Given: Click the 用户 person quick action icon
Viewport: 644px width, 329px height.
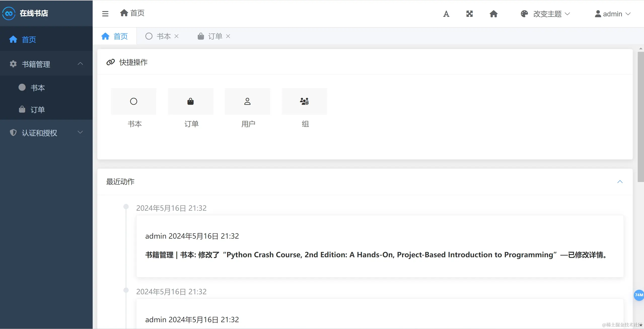Looking at the screenshot, I should click(x=247, y=101).
